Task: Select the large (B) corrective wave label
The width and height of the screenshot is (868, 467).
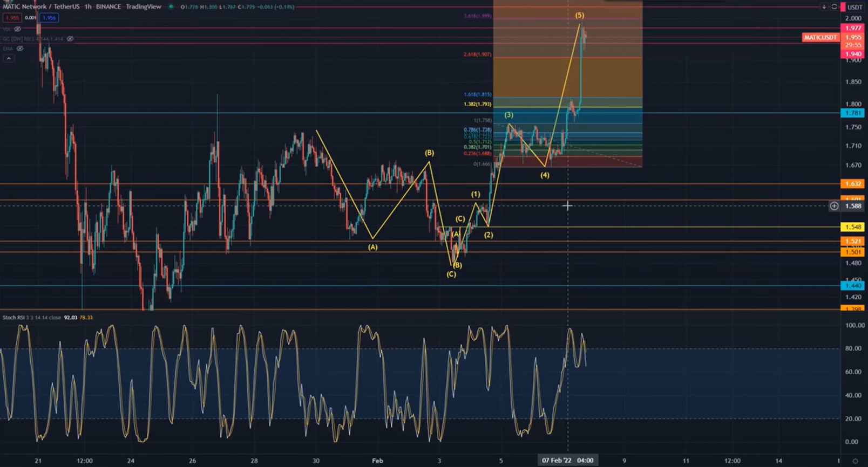Action: point(429,153)
